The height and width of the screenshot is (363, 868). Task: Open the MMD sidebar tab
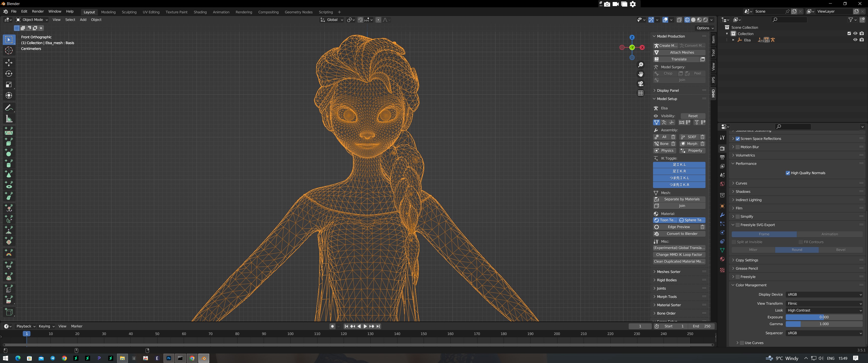[x=713, y=93]
